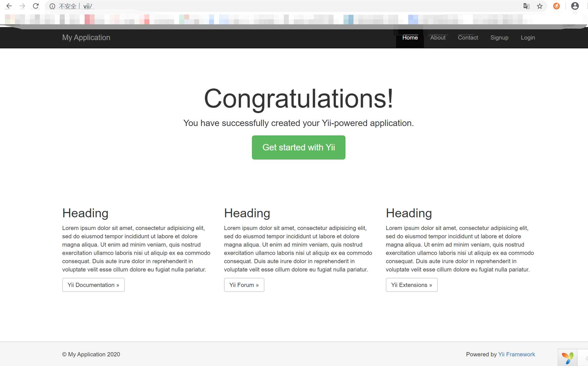Screen dimensions: 588x366
Task: Click the Google Translate icon
Action: pos(526,6)
